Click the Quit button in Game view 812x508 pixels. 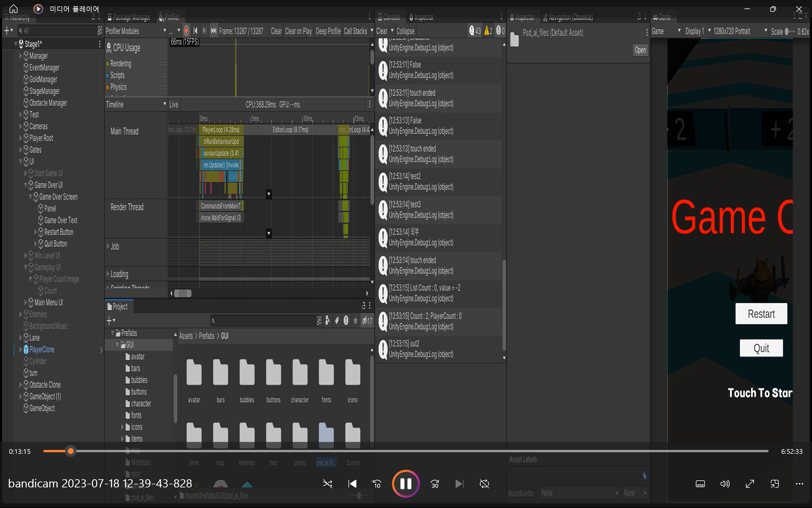point(761,348)
